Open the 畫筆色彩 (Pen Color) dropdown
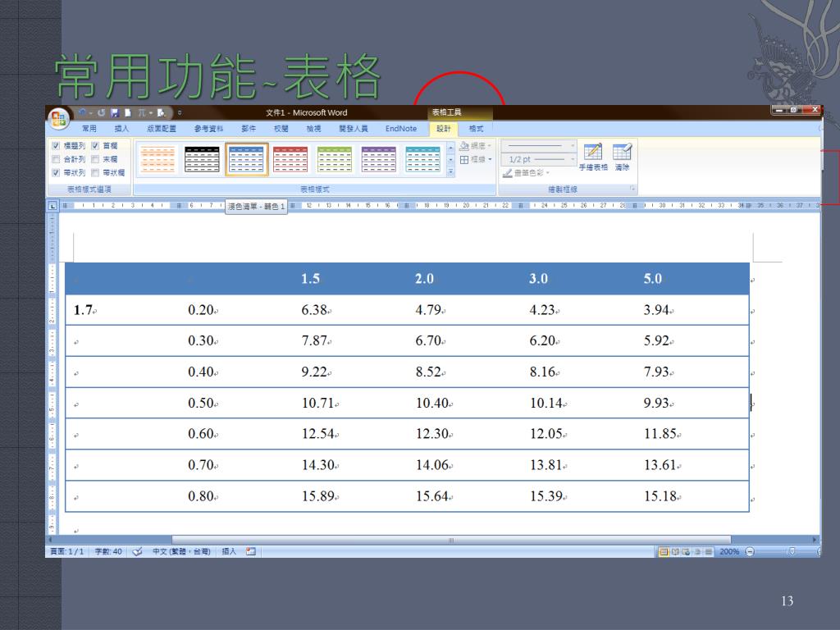 tap(526, 172)
